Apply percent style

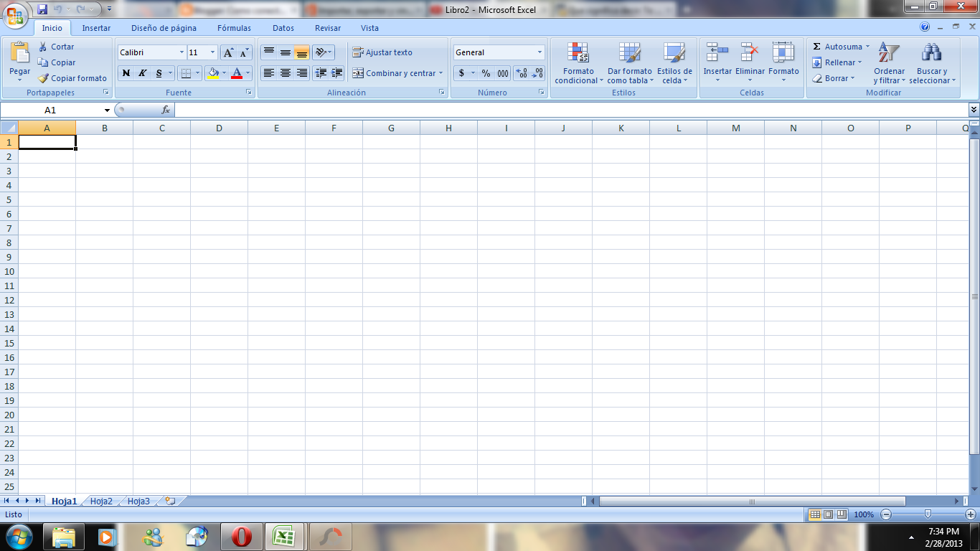pos(486,73)
